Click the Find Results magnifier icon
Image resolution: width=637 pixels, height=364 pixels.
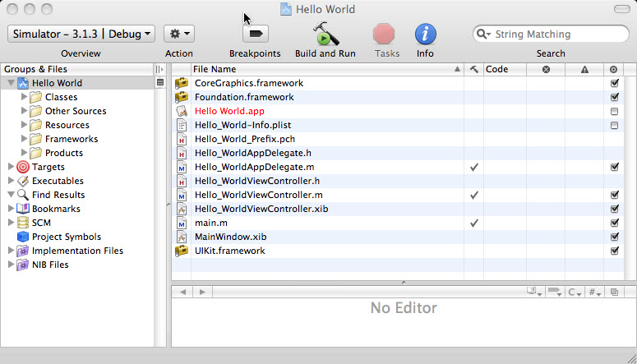tap(23, 195)
